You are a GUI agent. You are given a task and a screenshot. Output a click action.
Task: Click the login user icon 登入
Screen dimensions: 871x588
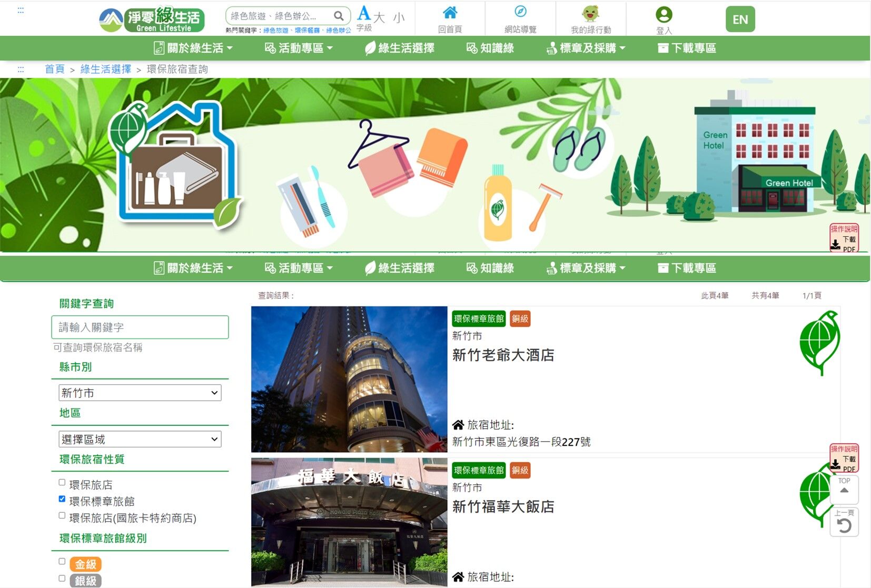664,20
